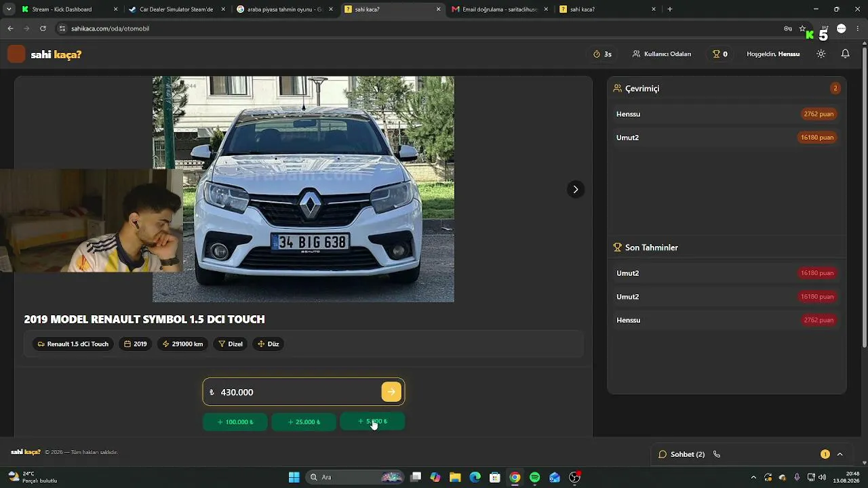Click the online users count badge

click(x=835, y=88)
